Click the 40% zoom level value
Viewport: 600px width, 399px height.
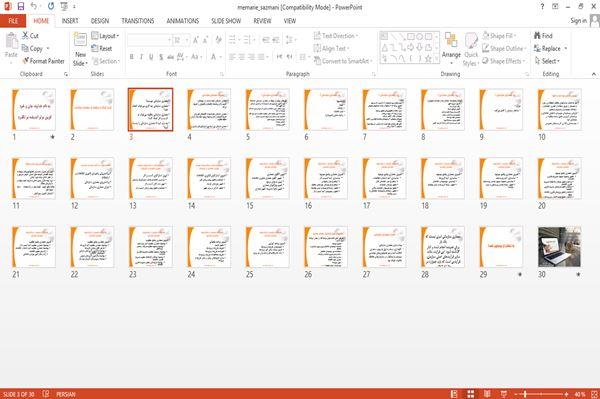[x=579, y=394]
